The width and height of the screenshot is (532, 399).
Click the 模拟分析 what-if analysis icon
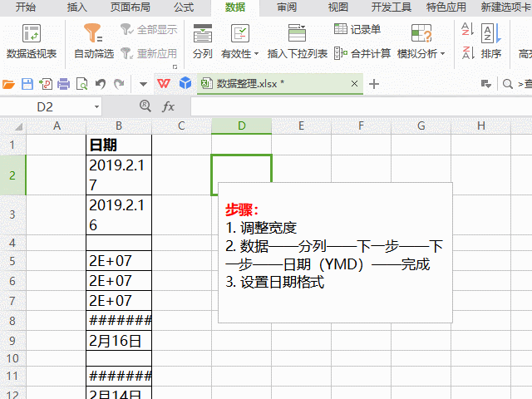click(421, 33)
